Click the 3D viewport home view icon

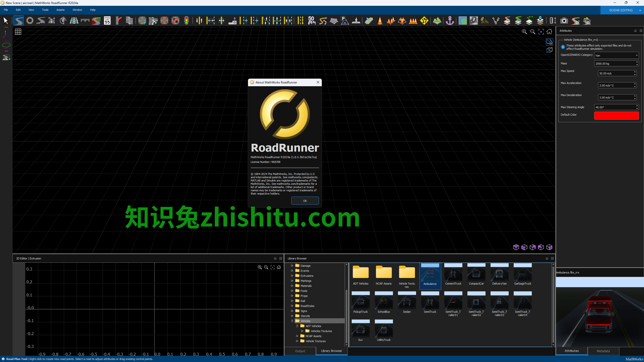549,32
